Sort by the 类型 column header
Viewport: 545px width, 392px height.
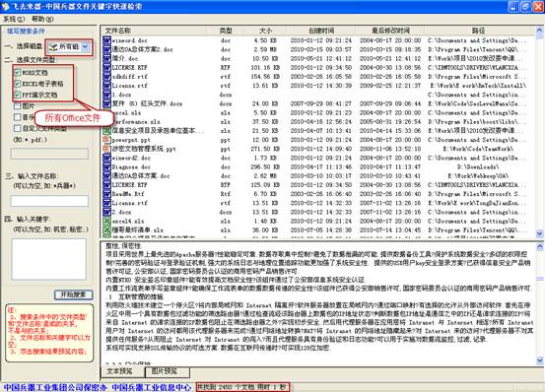tap(226, 31)
